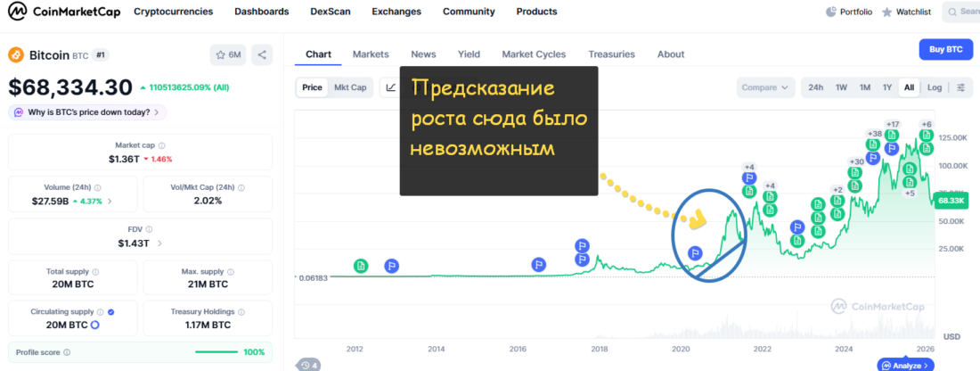The image size is (980, 371).
Task: Click the Profile score info icon
Action: [67, 352]
